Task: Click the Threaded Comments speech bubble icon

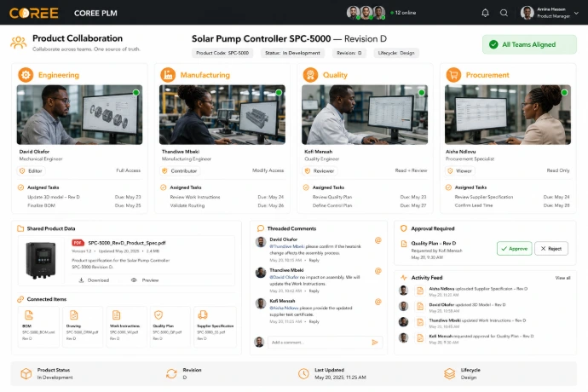Action: (260, 228)
